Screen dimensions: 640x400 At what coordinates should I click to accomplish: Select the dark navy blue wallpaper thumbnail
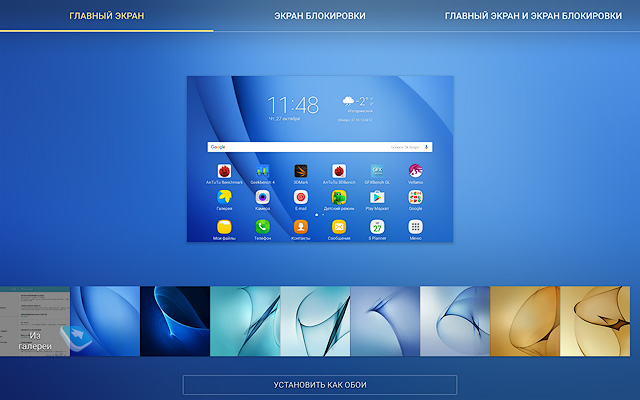[x=175, y=321]
